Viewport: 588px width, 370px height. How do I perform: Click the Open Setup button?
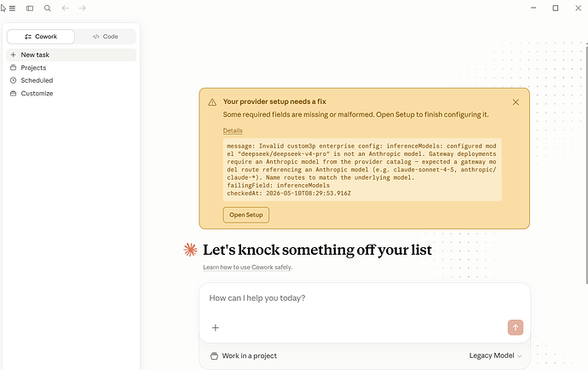pyautogui.click(x=246, y=215)
